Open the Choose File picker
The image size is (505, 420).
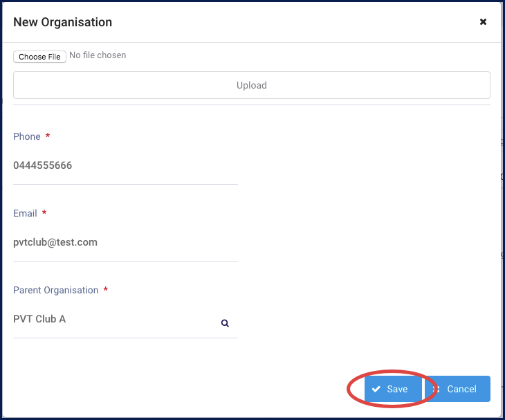point(39,57)
